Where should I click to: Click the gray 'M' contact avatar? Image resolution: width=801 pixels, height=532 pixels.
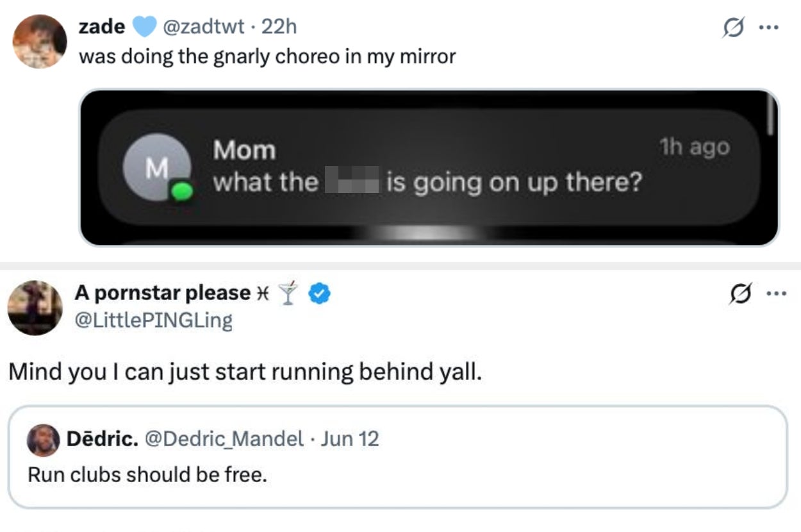pos(156,169)
